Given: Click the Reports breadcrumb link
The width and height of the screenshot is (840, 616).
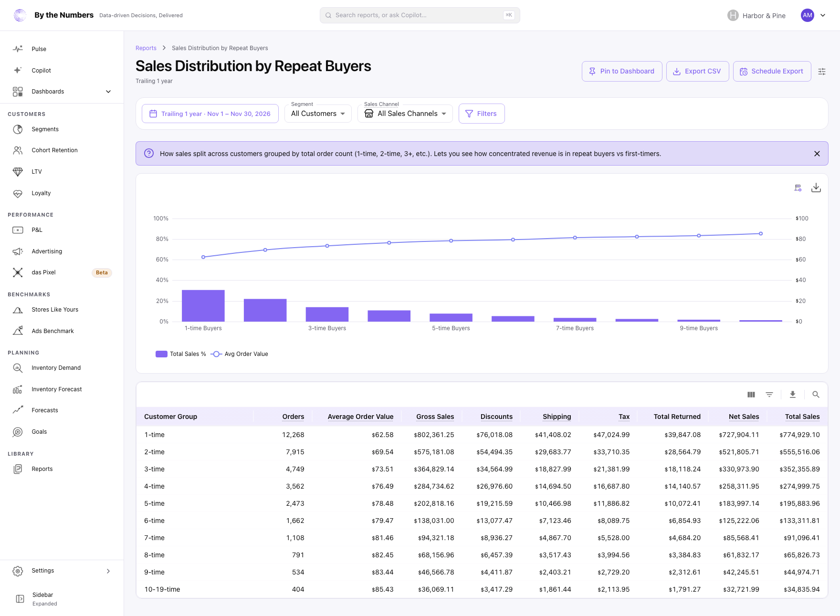Looking at the screenshot, I should (146, 48).
